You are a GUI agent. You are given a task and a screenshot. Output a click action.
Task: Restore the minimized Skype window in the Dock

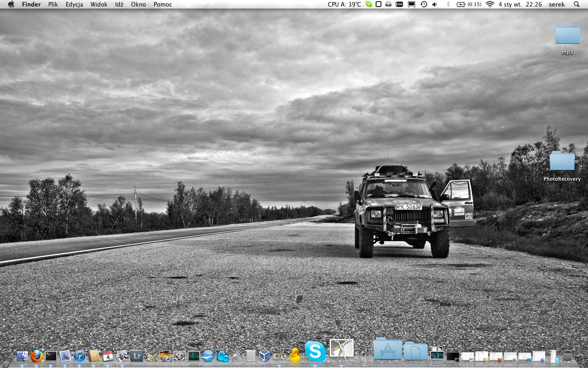coord(554,356)
